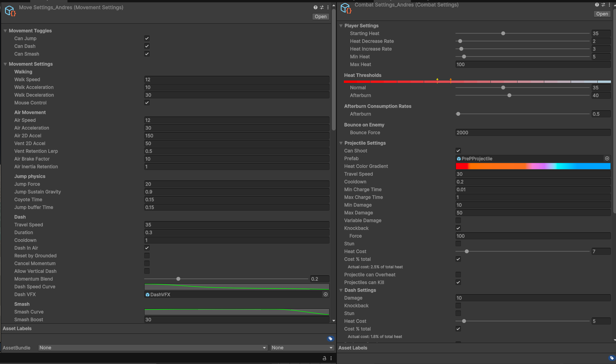Collapse the Projectile Settings foldout
The height and width of the screenshot is (364, 616).
(341, 143)
